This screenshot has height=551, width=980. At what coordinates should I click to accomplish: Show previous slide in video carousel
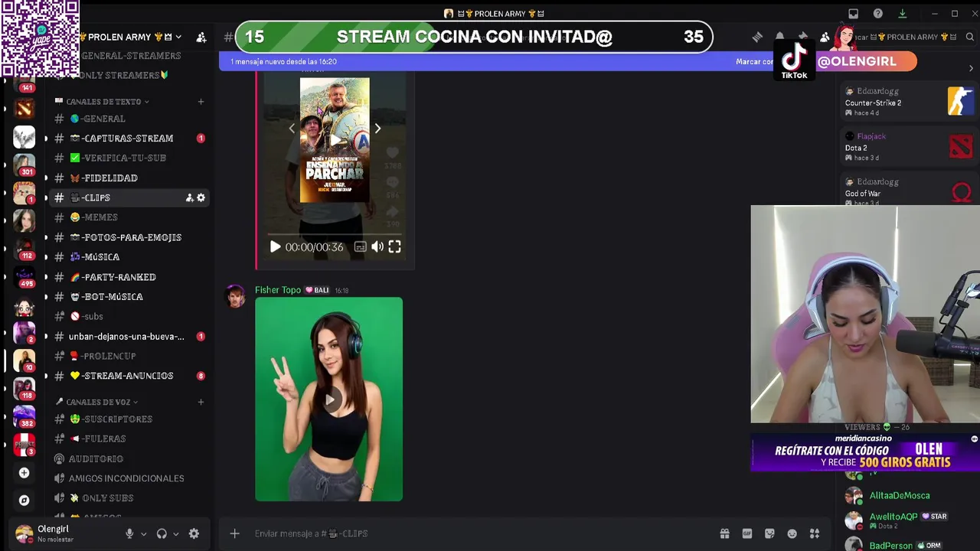(x=292, y=129)
